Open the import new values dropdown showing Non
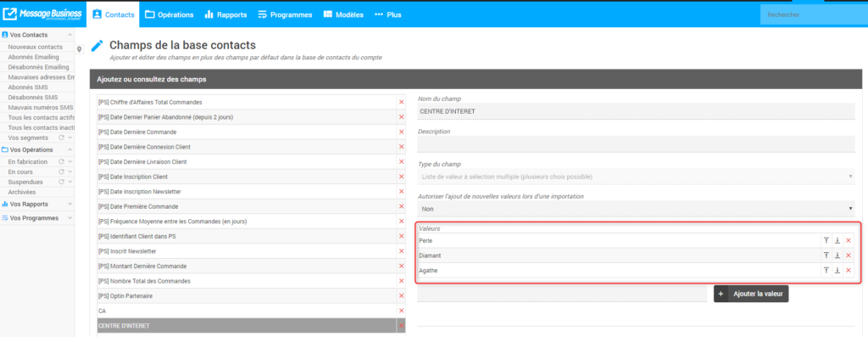The height and width of the screenshot is (337, 868). 637,209
